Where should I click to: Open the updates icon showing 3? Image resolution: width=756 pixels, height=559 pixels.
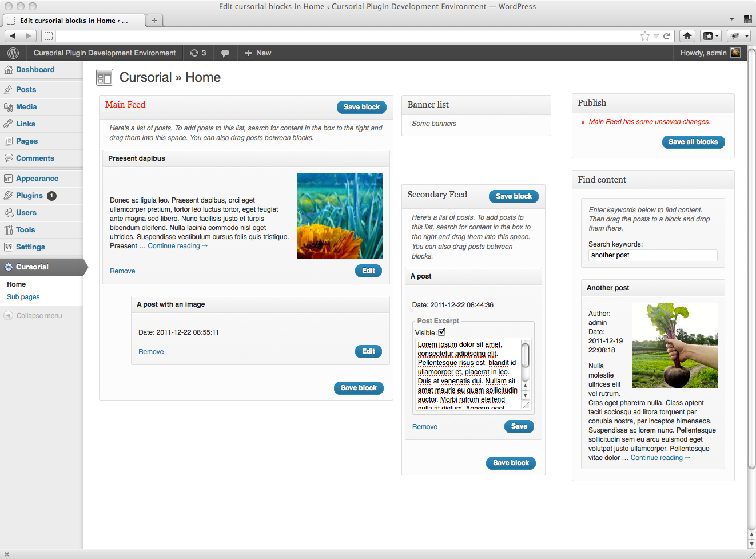(198, 53)
